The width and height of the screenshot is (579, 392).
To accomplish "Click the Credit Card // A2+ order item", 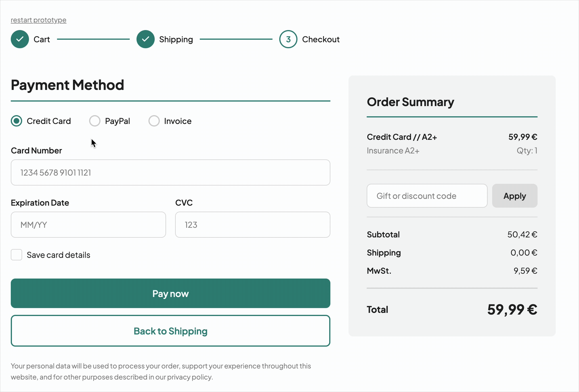I will [x=402, y=137].
